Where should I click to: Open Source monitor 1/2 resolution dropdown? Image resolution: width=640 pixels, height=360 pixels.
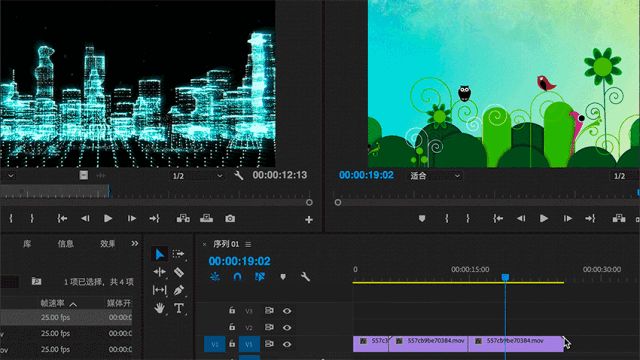[198, 176]
